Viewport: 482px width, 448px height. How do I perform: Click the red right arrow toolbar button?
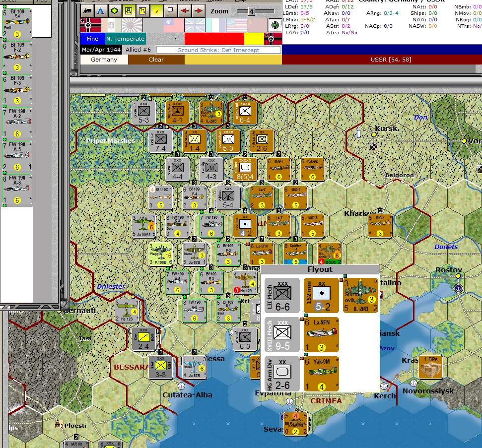pyautogui.click(x=198, y=11)
